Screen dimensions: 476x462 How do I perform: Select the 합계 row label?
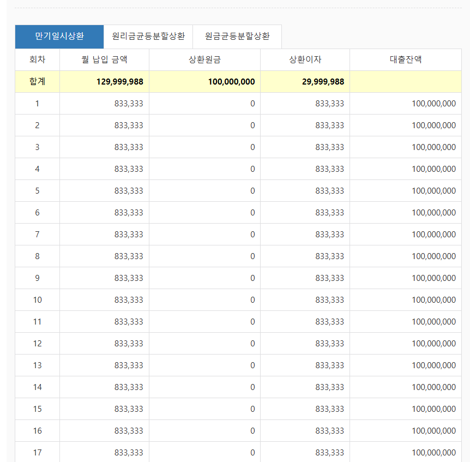click(37, 81)
